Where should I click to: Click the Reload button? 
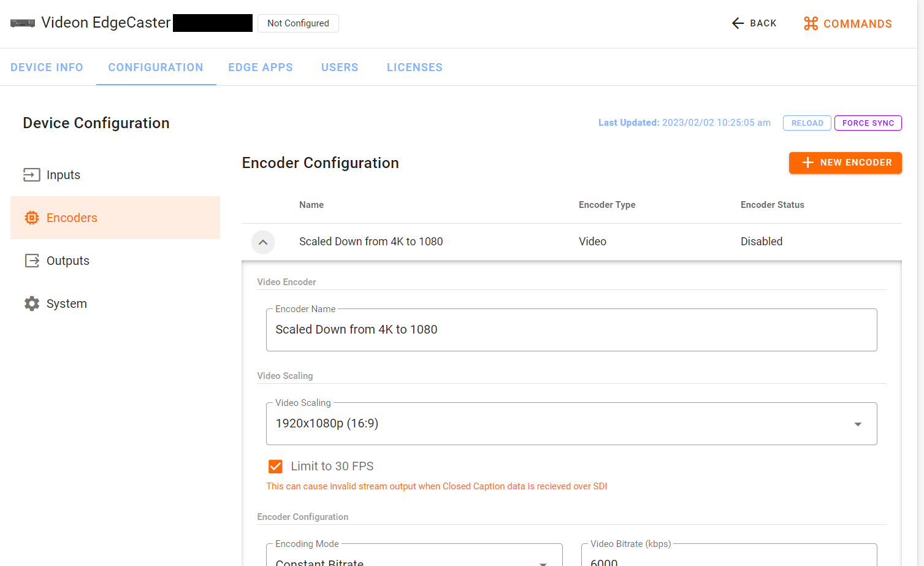(x=807, y=123)
